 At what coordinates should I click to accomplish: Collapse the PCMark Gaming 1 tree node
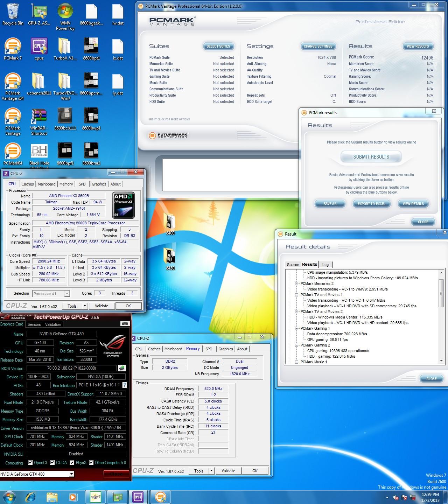click(x=297, y=329)
